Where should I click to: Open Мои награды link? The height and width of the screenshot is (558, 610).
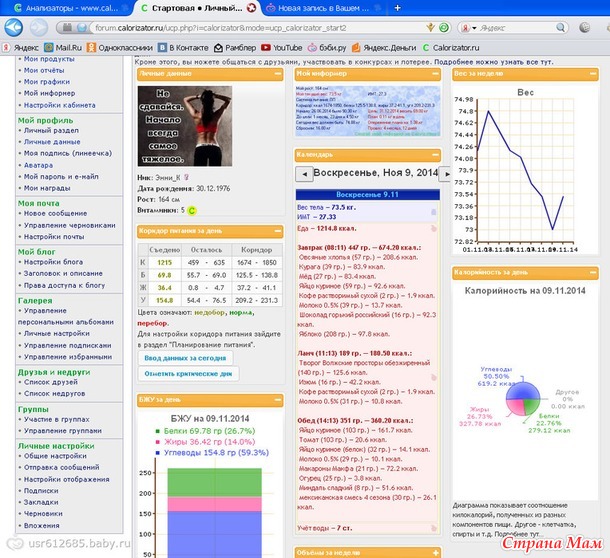click(47, 188)
